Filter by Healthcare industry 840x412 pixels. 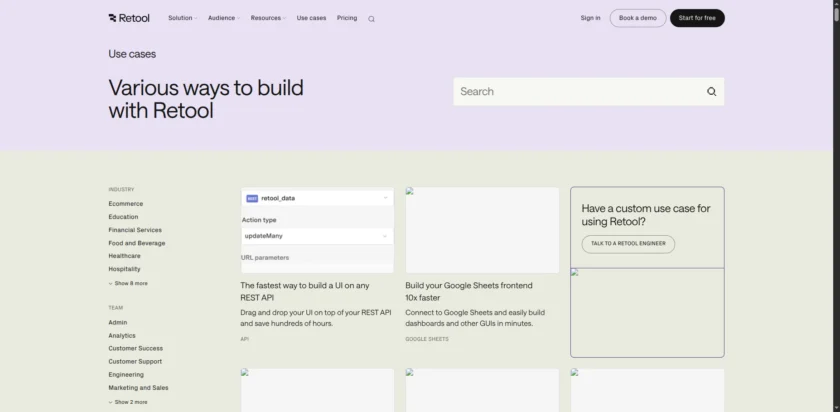pos(124,256)
